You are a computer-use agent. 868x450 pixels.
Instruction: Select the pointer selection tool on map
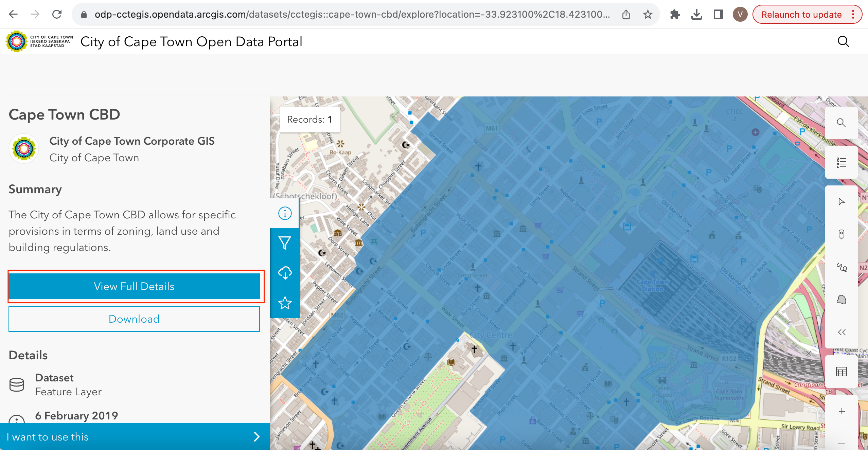pyautogui.click(x=841, y=202)
